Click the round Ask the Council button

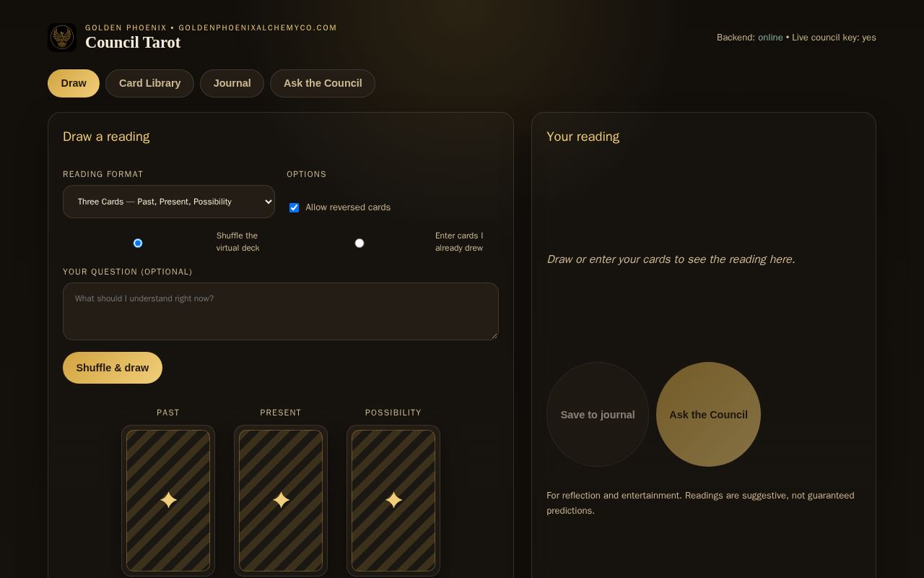pyautogui.click(x=708, y=415)
